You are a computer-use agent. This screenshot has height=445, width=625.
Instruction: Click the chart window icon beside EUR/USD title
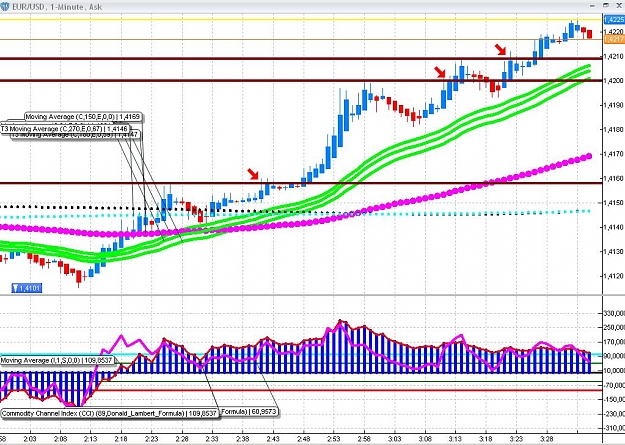[4, 6]
